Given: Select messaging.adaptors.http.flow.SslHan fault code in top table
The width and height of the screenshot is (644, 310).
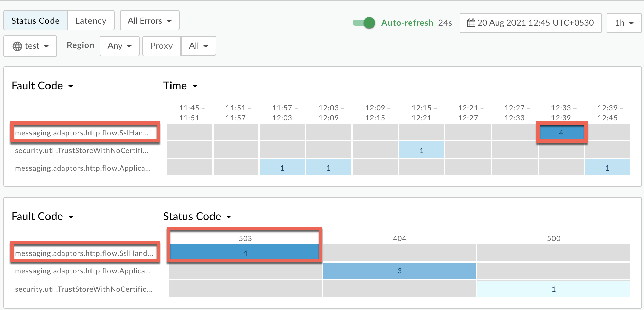Looking at the screenshot, I should (82, 133).
